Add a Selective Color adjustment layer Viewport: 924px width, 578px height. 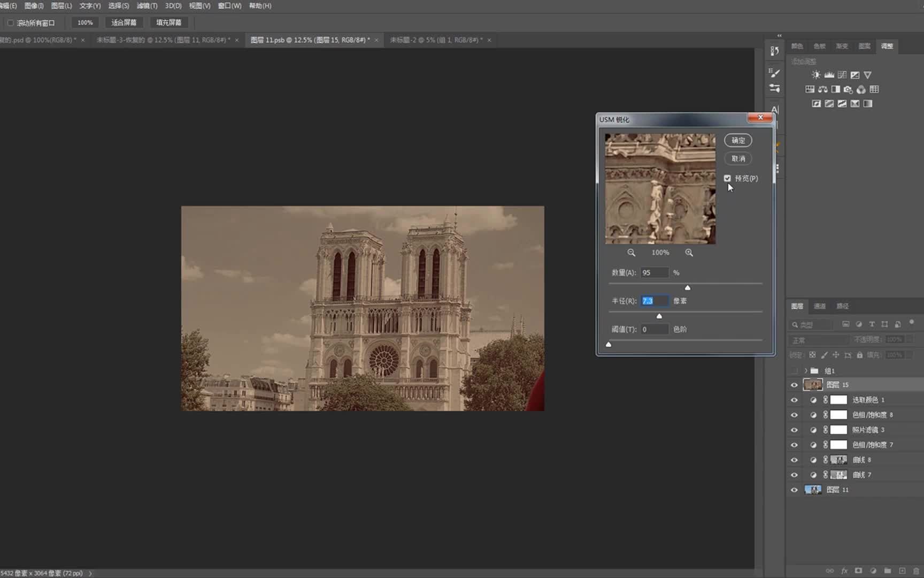click(854, 104)
